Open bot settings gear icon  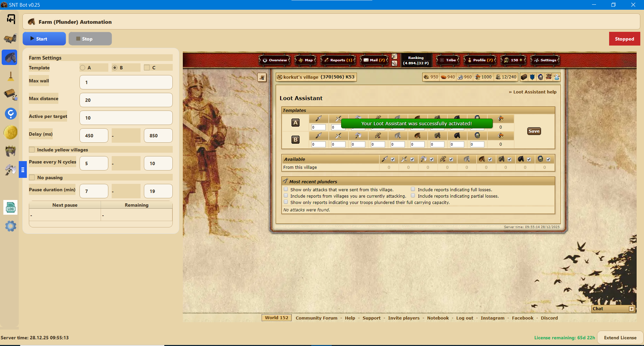click(10, 226)
